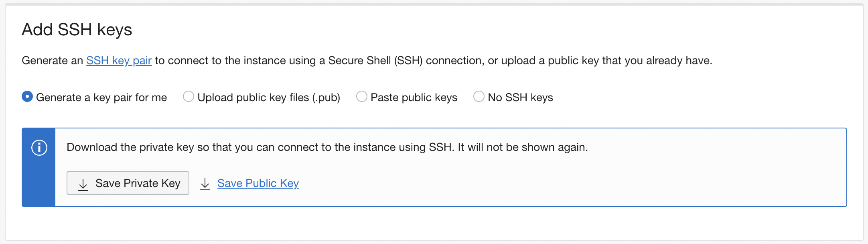This screenshot has height=244, width=868.
Task: Select the Upload public key files option
Action: pos(188,97)
